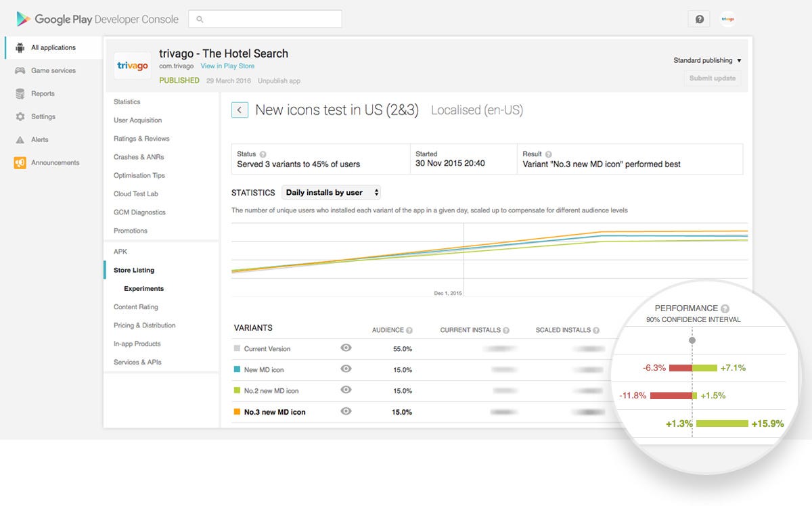The image size is (812, 506).
Task: Toggle visibility of No.3 new MD icon
Action: coord(346,411)
